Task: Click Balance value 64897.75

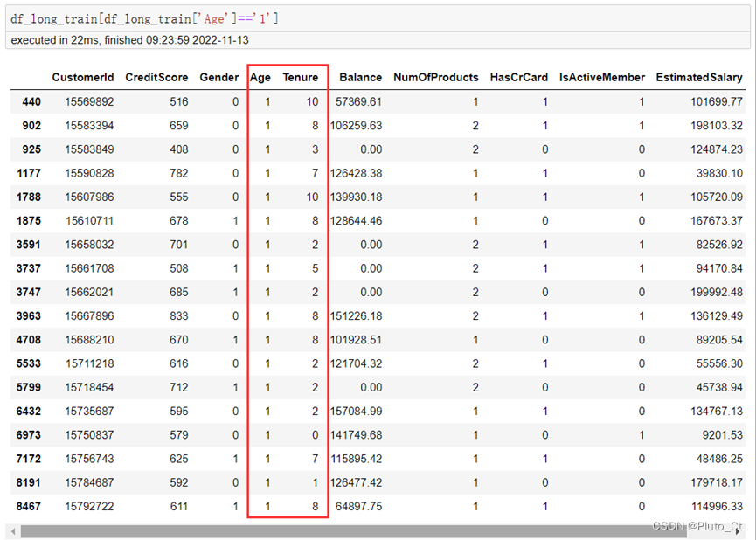Action: tap(358, 506)
